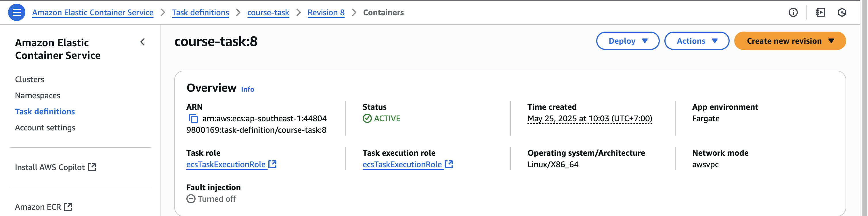Click external link icon beside Amazon ECR
This screenshot has width=868, height=216.
click(x=68, y=207)
